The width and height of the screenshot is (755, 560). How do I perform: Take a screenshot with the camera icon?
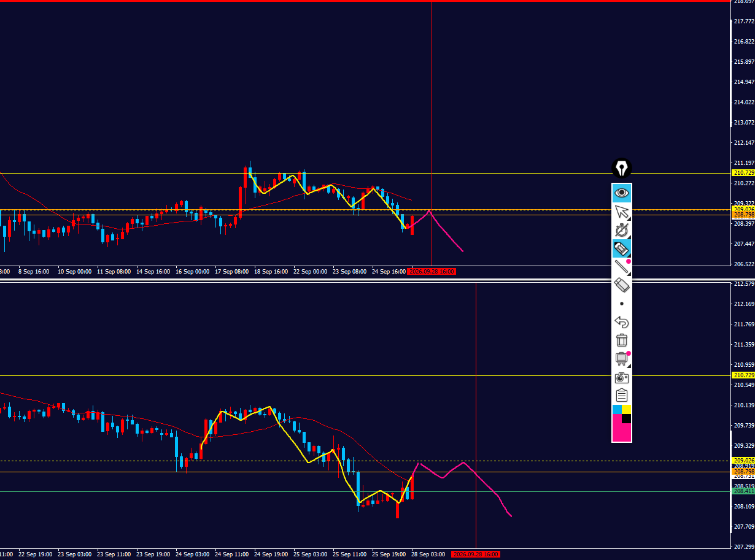[622, 377]
